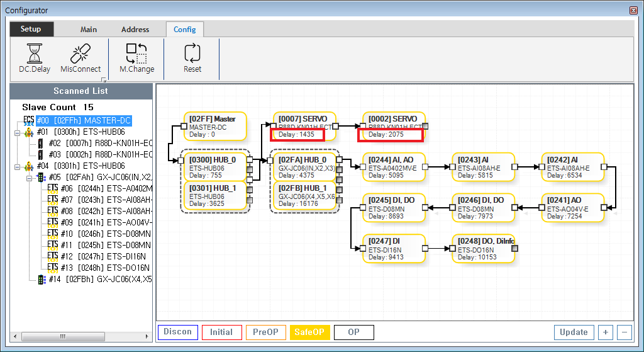644x352 pixels.
Task: Toggle the Discon state filter
Action: click(177, 332)
